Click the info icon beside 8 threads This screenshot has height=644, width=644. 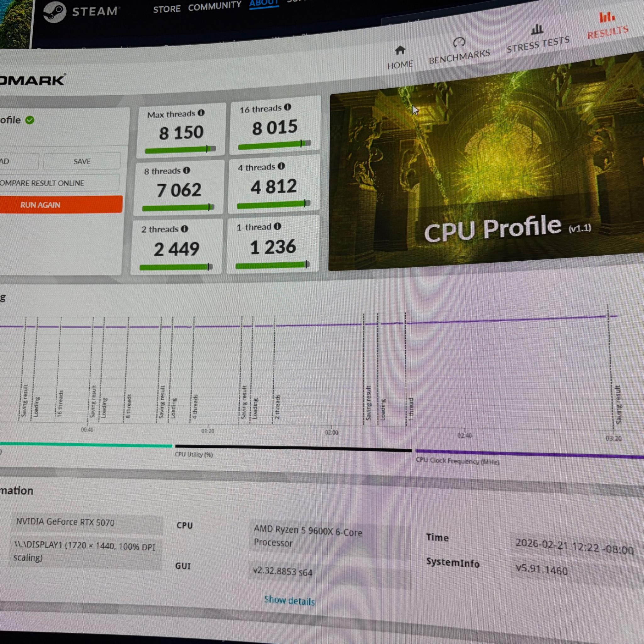[x=187, y=170]
